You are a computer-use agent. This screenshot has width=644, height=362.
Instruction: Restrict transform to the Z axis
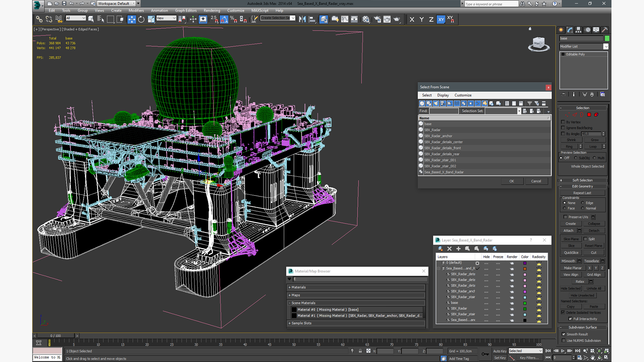coord(431,19)
